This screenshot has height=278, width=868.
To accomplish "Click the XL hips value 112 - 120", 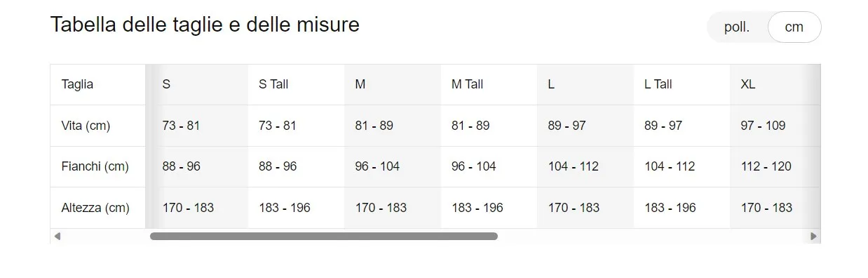I will coord(766,167).
